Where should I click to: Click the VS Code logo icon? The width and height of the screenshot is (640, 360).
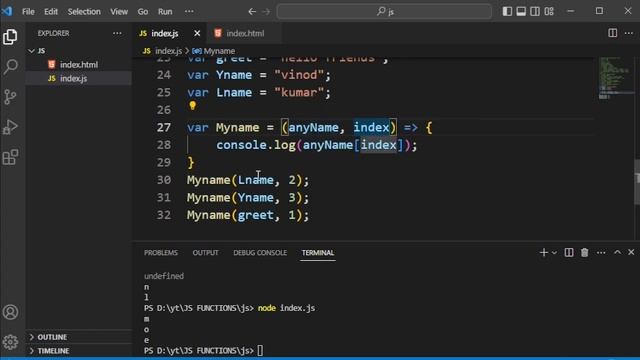(x=7, y=11)
